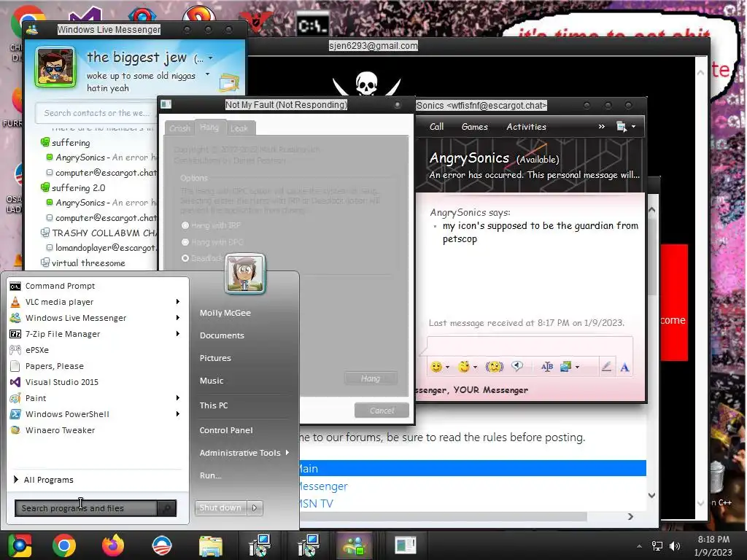Open Google Chrome from taskbar
The image size is (747, 560).
(64, 545)
